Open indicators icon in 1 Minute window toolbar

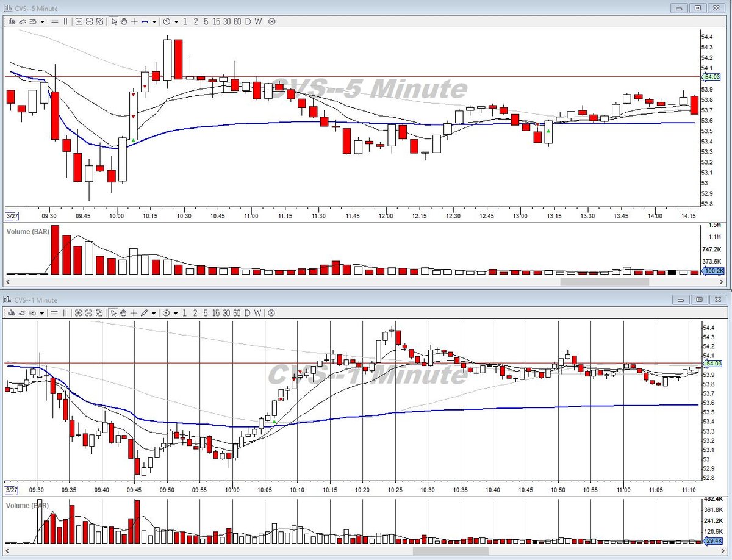(22, 313)
